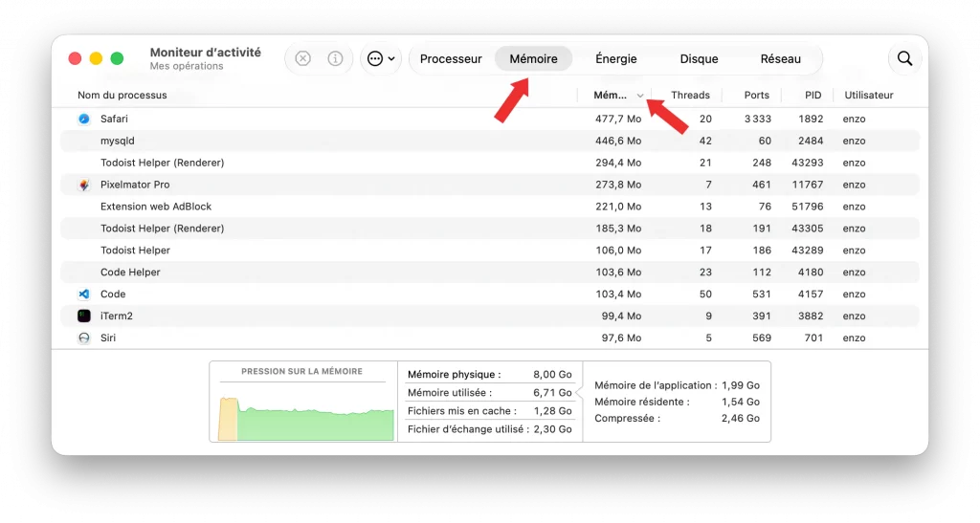
Task: Click the Pixelmator Pro app icon
Action: (84, 185)
